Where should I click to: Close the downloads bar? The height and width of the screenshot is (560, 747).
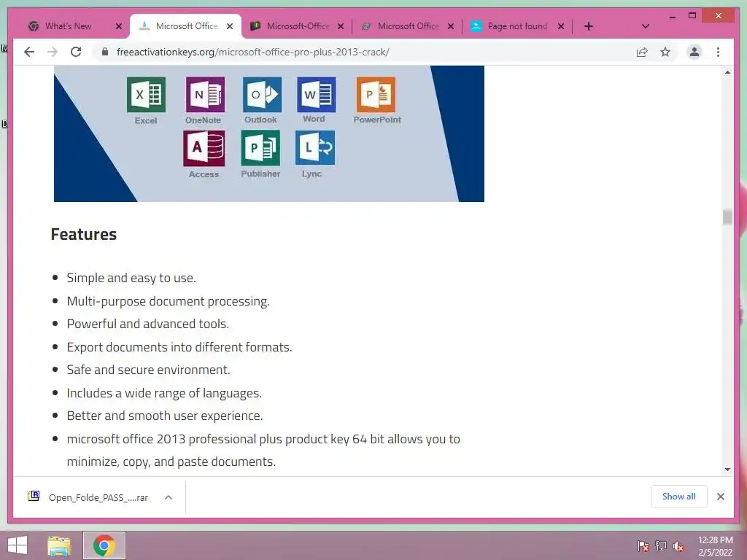pos(720,497)
